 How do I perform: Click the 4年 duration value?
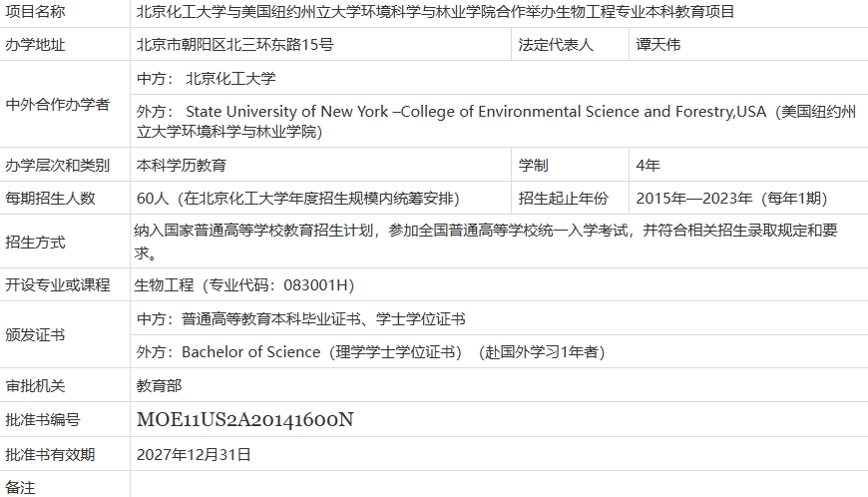pyautogui.click(x=648, y=165)
